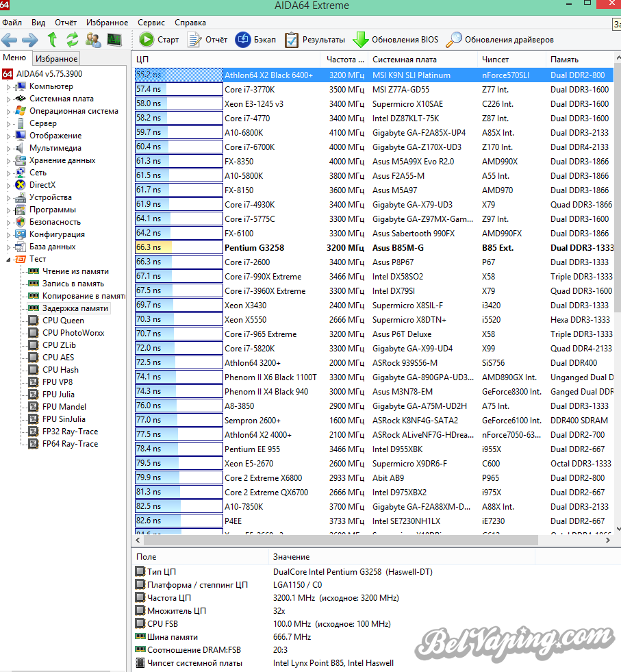Image resolution: width=621 pixels, height=672 pixels.
Task: Select the Программы icon in the tree
Action: pos(20,210)
